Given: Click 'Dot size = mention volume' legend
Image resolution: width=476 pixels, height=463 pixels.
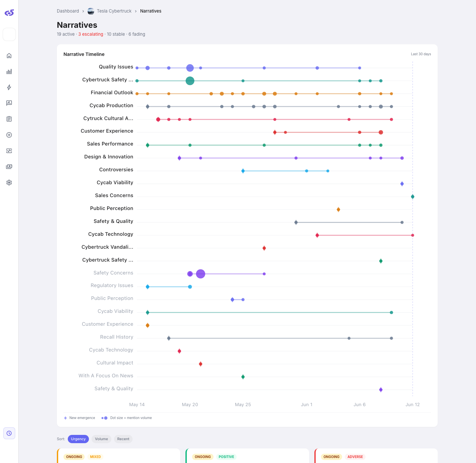Looking at the screenshot, I should point(127,418).
